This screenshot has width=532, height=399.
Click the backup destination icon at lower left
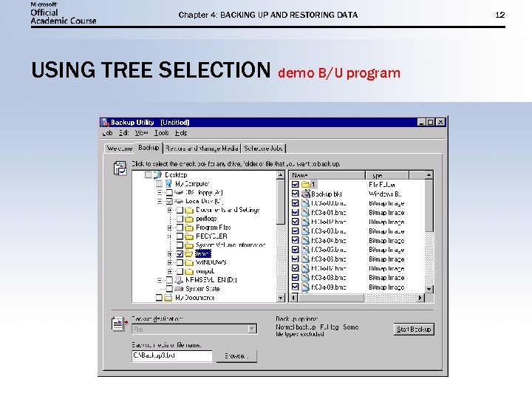pyautogui.click(x=120, y=324)
